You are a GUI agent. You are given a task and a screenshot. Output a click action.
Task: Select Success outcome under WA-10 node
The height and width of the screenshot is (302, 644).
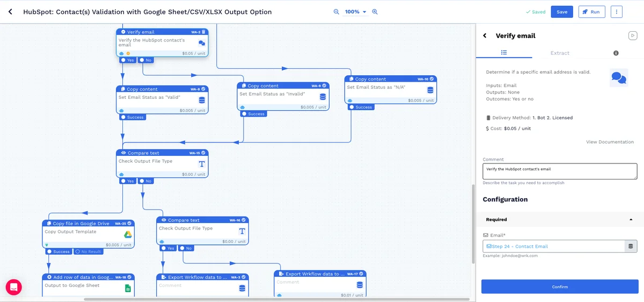point(361,107)
